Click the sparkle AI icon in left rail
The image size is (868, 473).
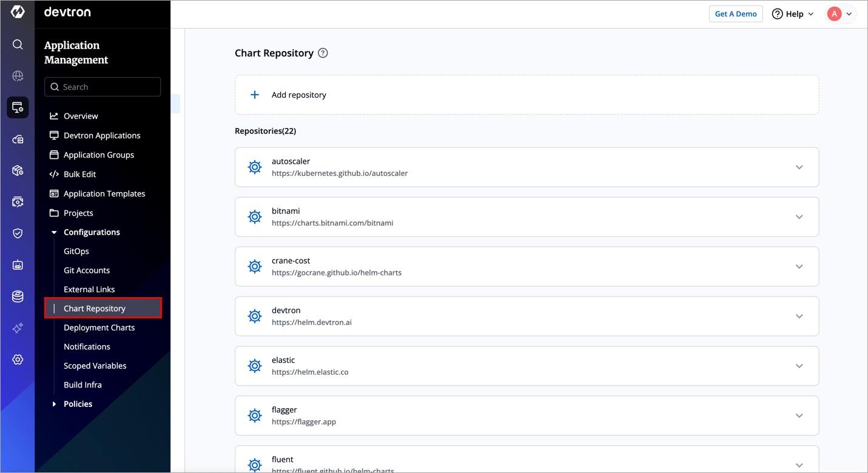[x=18, y=328]
